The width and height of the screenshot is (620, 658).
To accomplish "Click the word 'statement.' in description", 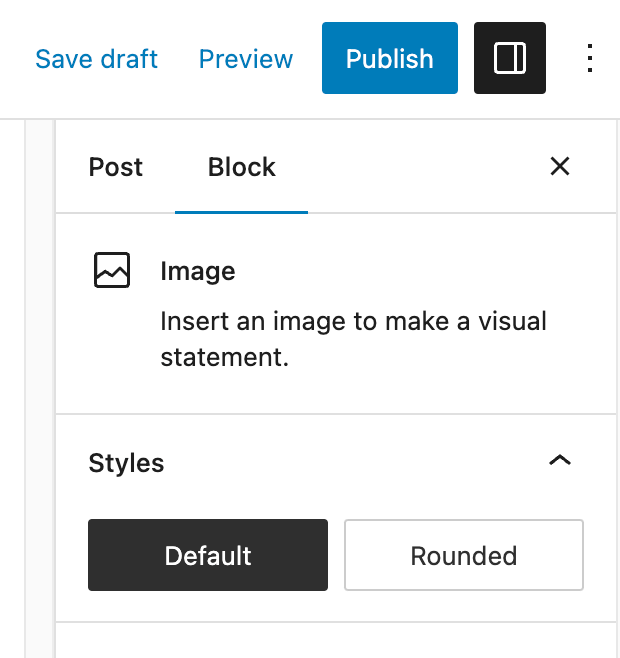I will 225,358.
